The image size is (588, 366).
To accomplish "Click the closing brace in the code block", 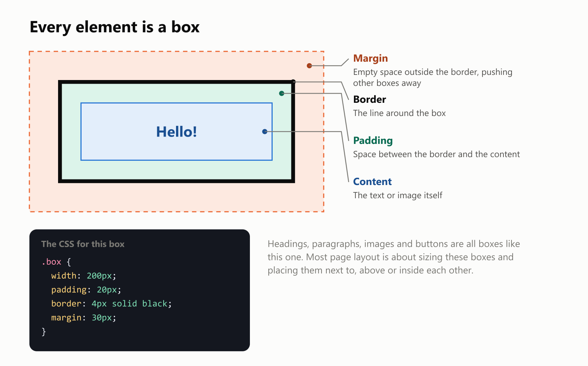I will click(44, 332).
